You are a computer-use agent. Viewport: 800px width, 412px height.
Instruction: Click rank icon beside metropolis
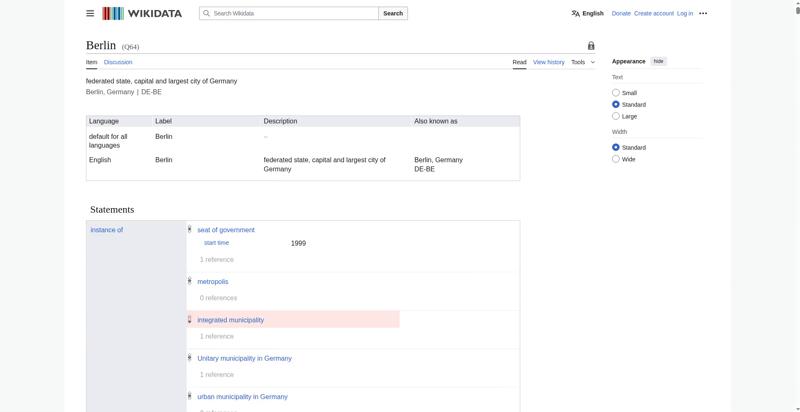coord(190,281)
